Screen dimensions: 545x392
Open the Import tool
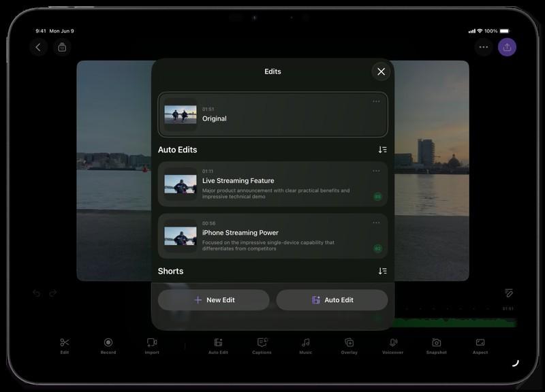tap(152, 344)
